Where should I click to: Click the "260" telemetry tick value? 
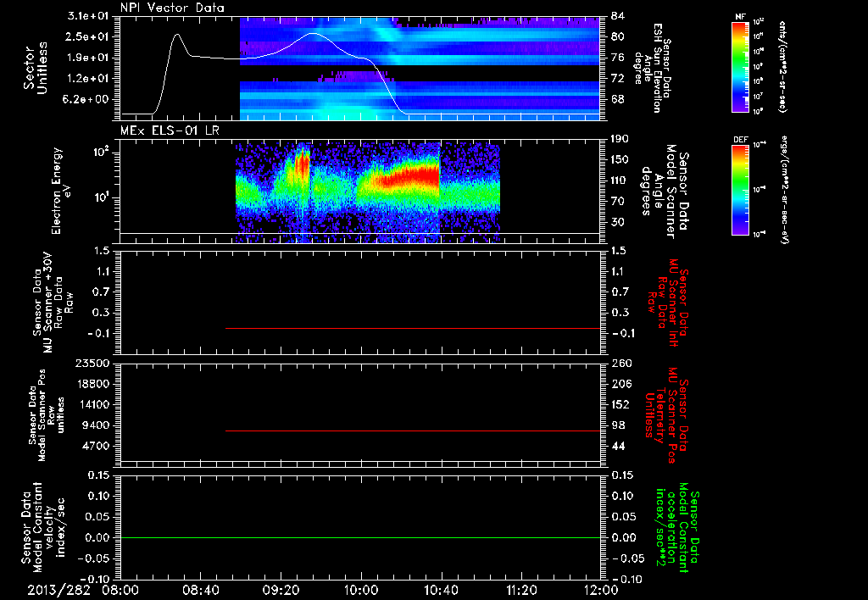click(620, 363)
